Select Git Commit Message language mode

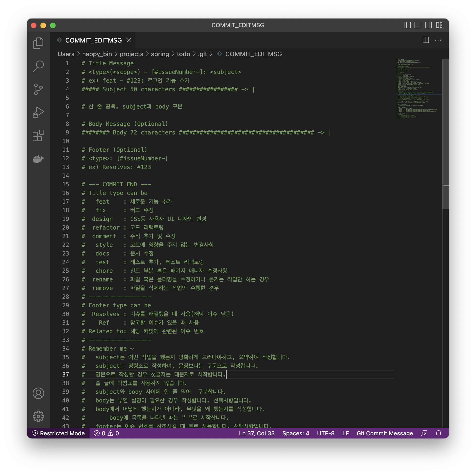pyautogui.click(x=384, y=433)
